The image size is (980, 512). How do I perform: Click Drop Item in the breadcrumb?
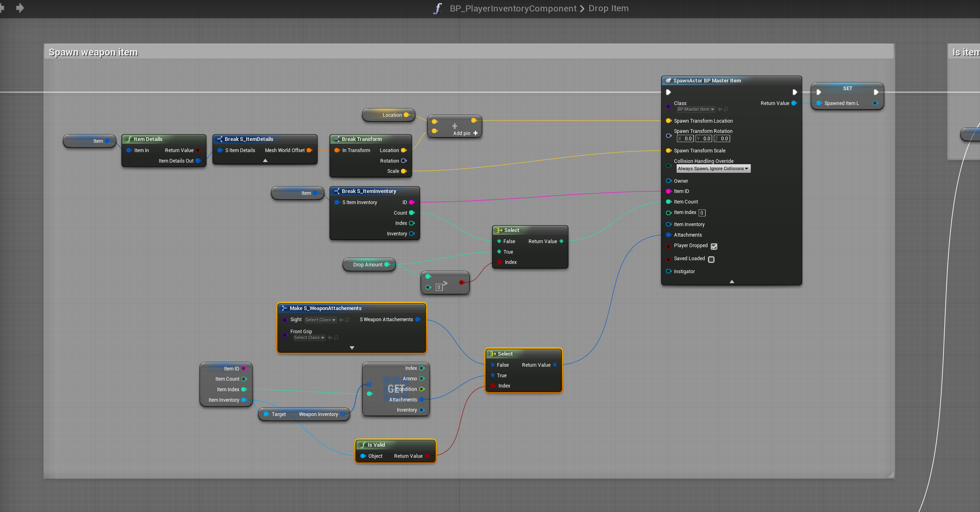[x=608, y=8]
